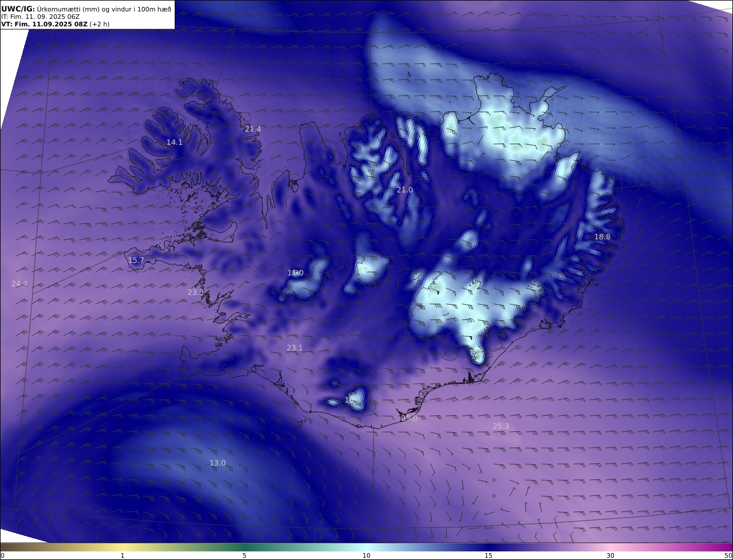Click the initial time line "IT: Fim. 11. 09. 2025 06Z"
Viewport: 733px width, 560px height.
(x=40, y=17)
